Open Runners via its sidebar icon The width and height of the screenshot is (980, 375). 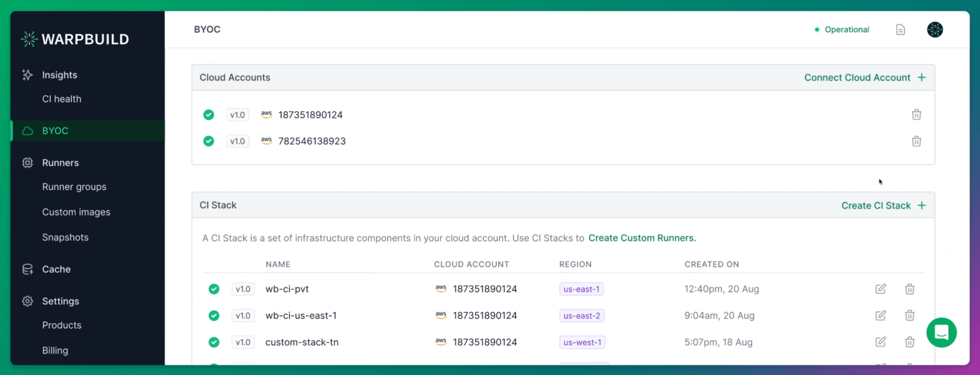[27, 162]
